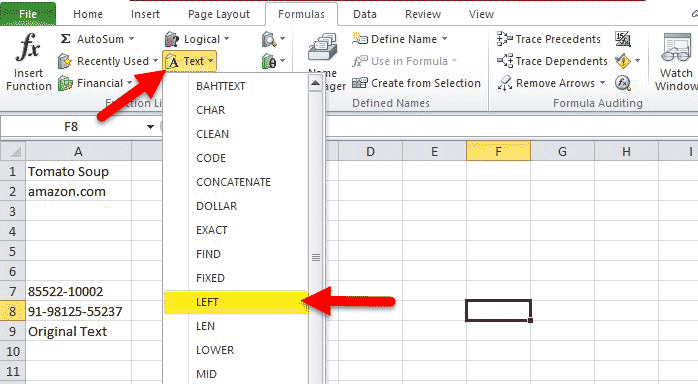This screenshot has height=384, width=698.
Task: Click Trace Precedents
Action: 549,39
